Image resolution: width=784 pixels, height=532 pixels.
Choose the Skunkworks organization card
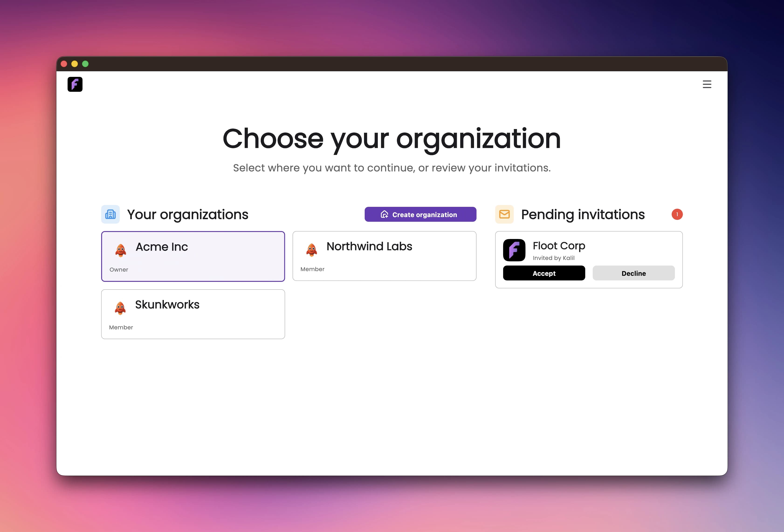[193, 314]
